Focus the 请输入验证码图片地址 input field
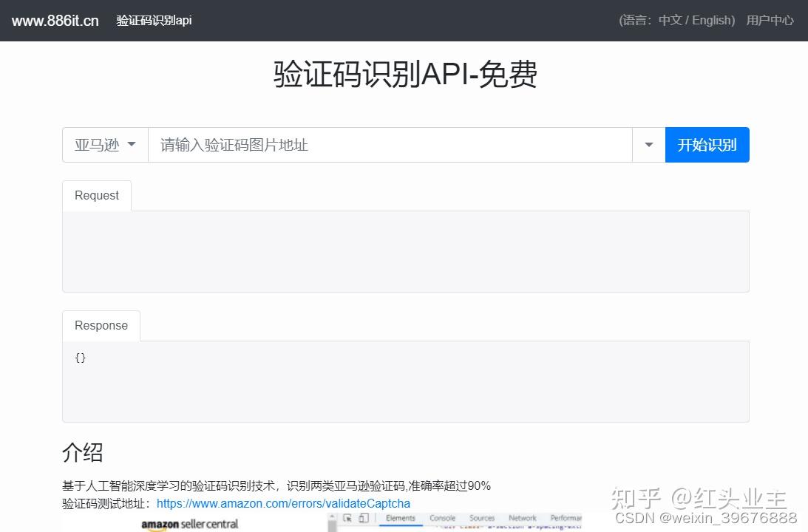 click(x=390, y=145)
